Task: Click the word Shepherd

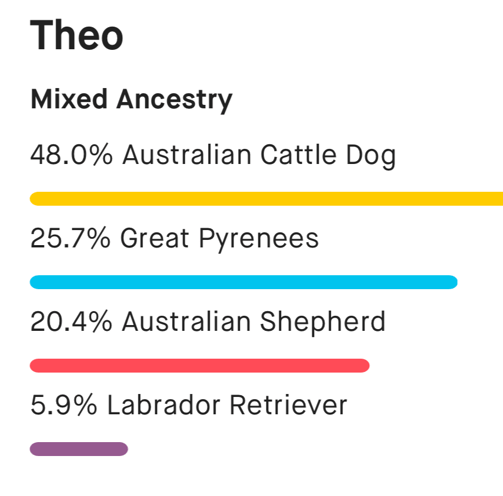Action: click(323, 322)
